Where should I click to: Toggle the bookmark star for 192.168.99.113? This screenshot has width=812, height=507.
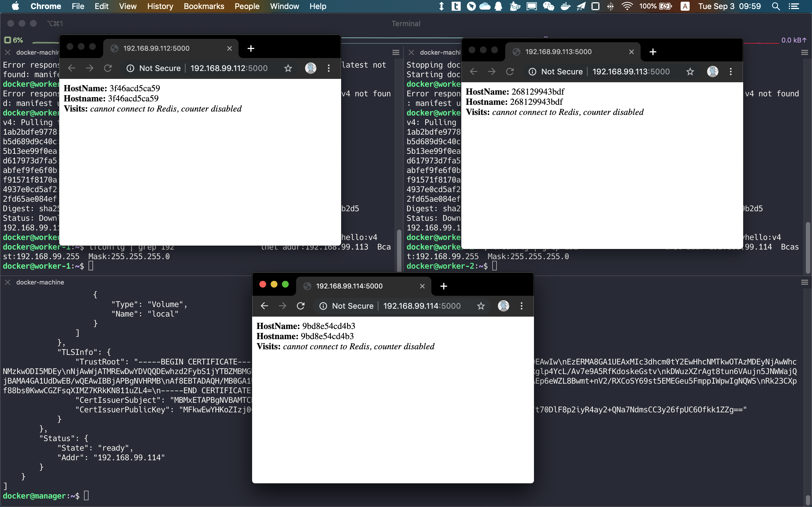click(x=690, y=72)
